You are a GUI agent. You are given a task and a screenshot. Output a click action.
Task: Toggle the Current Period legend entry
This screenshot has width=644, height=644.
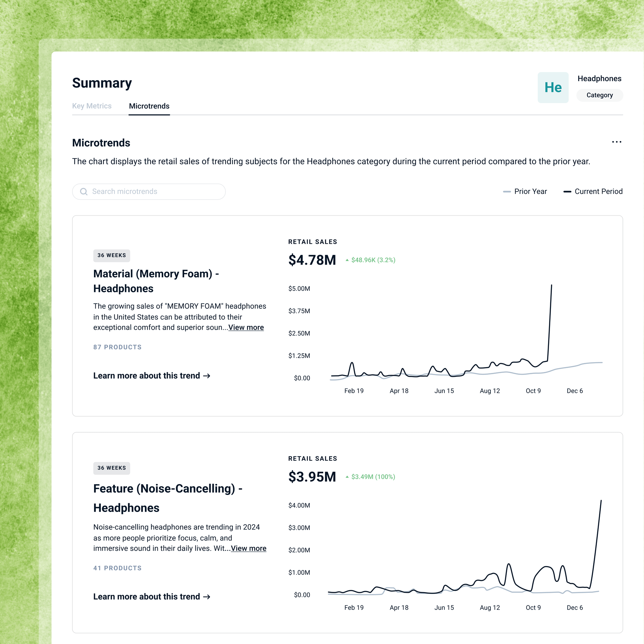593,191
